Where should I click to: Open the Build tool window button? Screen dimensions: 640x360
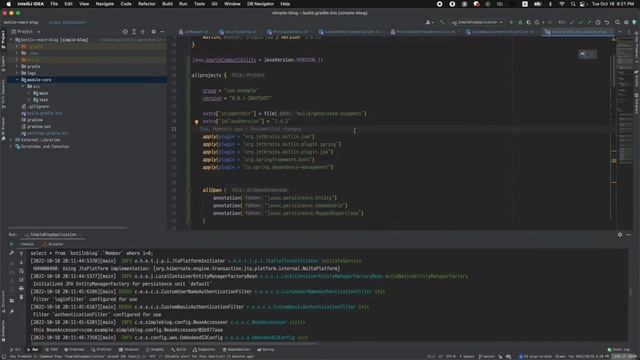(x=179, y=350)
